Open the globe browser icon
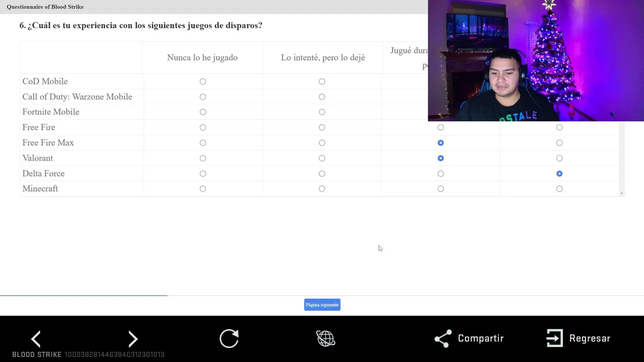This screenshot has width=644, height=362. [x=326, y=338]
